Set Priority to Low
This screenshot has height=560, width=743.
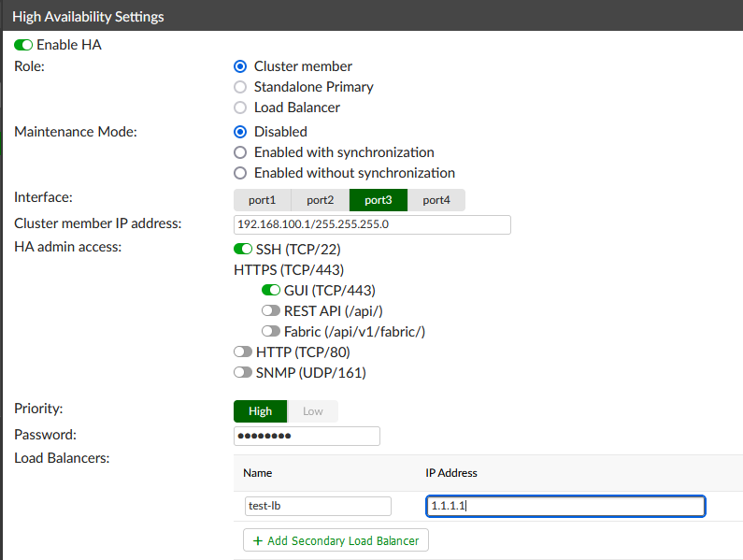click(x=313, y=411)
